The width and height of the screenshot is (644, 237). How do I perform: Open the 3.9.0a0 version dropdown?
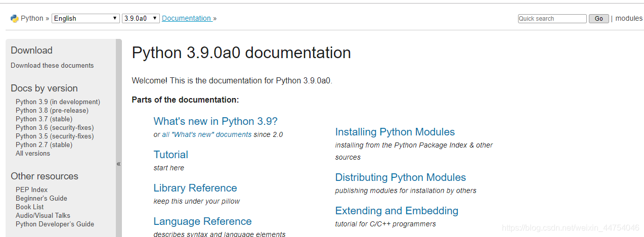click(141, 18)
